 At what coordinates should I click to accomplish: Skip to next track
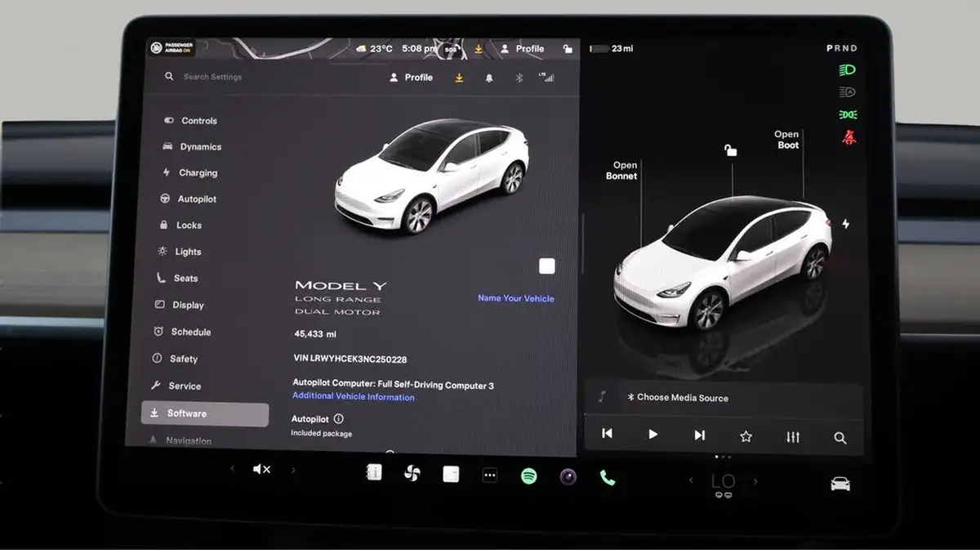(x=699, y=436)
